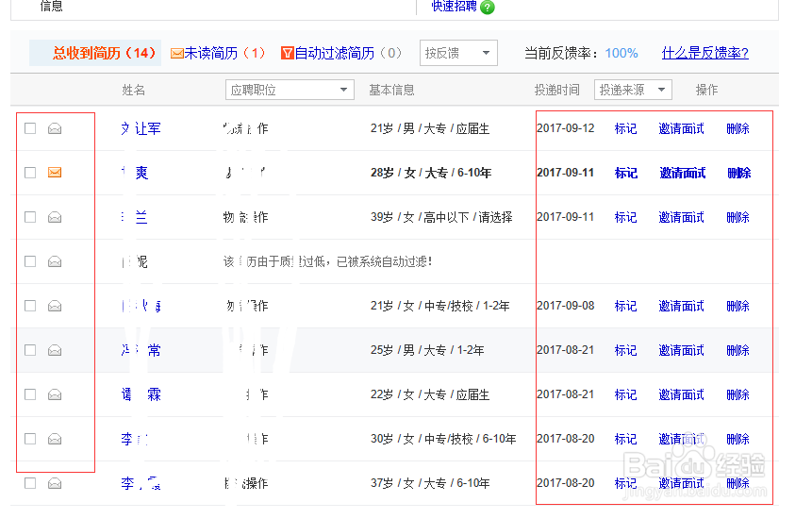Click the orange unread envelope in the 28岁 row
This screenshot has width=812, height=519.
coord(55,173)
